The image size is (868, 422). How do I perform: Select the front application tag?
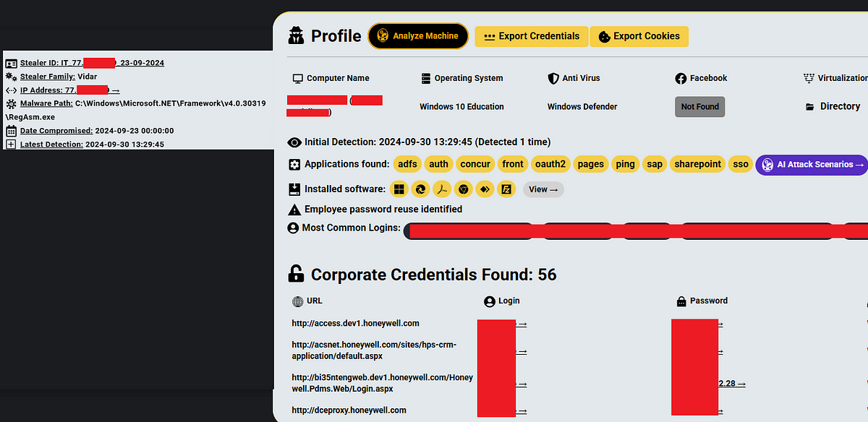click(x=513, y=164)
